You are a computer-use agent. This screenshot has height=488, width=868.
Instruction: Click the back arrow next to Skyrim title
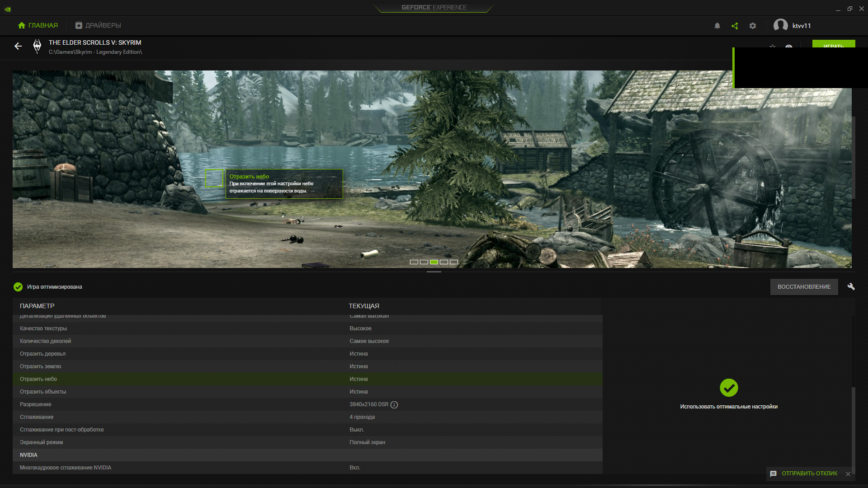[x=18, y=46]
